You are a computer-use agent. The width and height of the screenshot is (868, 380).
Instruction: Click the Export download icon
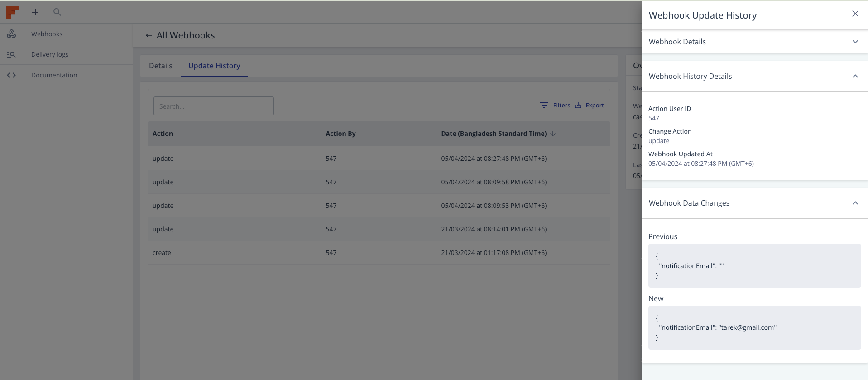(x=578, y=105)
